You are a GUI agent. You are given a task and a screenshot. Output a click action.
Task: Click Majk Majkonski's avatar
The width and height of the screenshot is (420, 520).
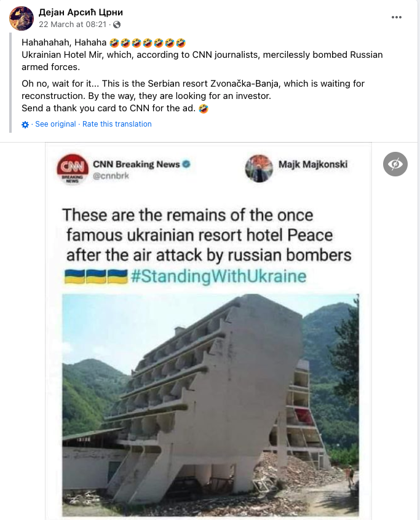pyautogui.click(x=259, y=168)
